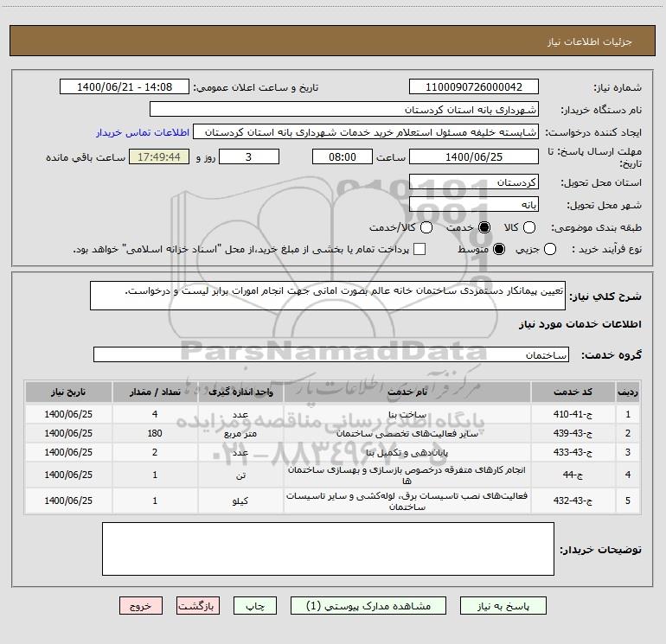The image size is (666, 644).
Task: Select the خدمت radio button
Action: 483,227
